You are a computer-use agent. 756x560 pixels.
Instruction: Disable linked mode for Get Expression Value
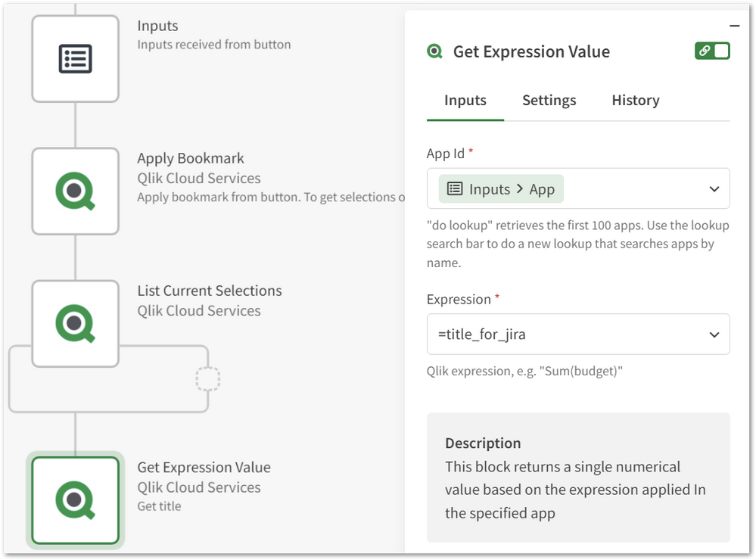(x=711, y=51)
